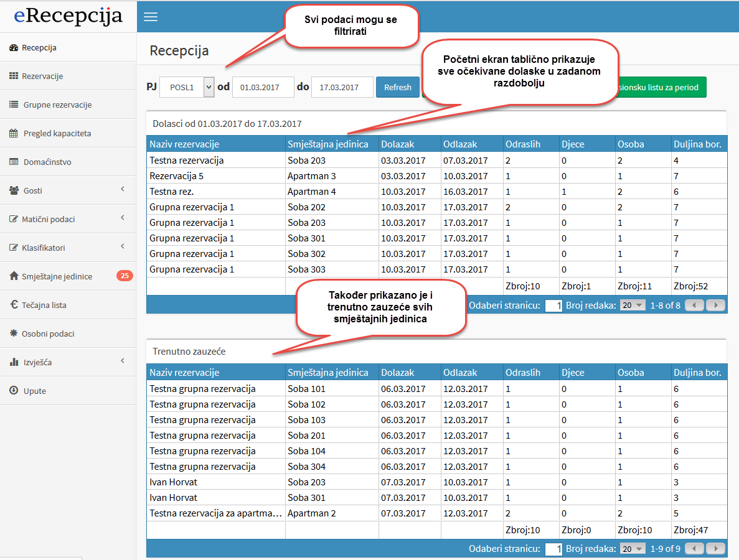Select Ivan Horvat row for Soba 301
The height and width of the screenshot is (560, 739).
click(436, 497)
